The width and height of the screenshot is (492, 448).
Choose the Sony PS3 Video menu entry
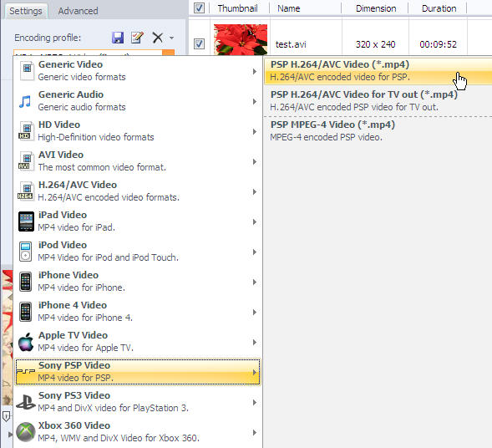click(138, 402)
